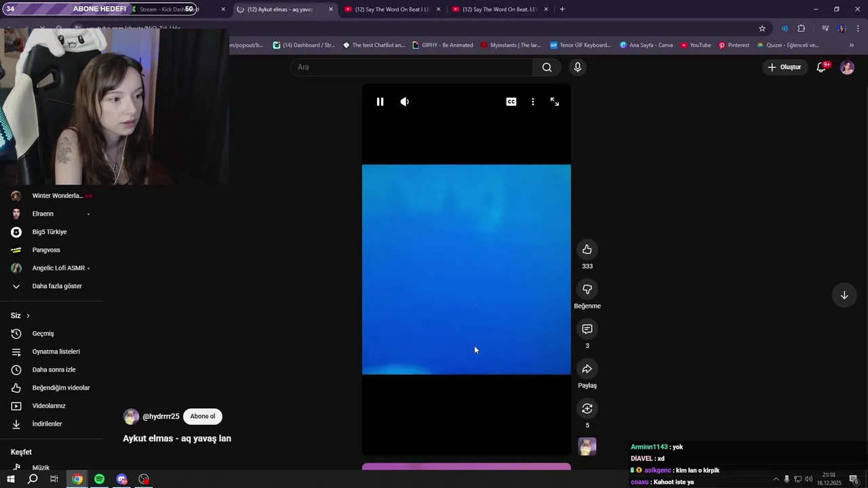Open the Big5 Türkiye channel
The width and height of the screenshot is (868, 488).
point(52,232)
